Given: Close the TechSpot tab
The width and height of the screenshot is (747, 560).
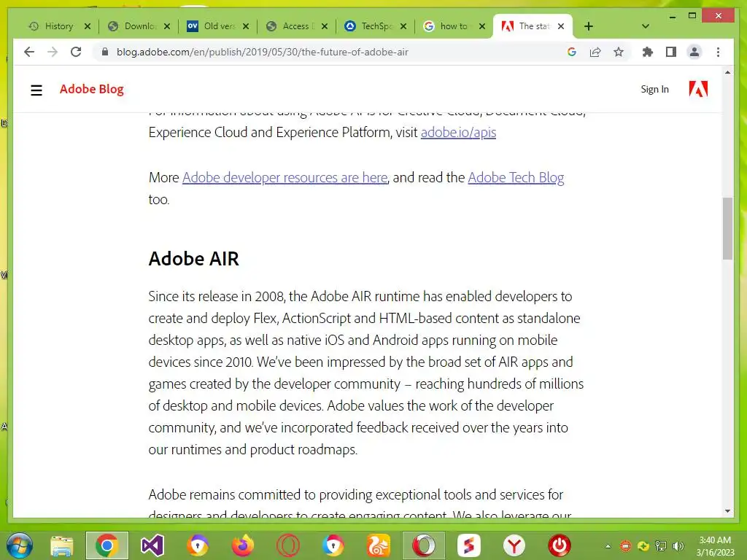Looking at the screenshot, I should (403, 27).
